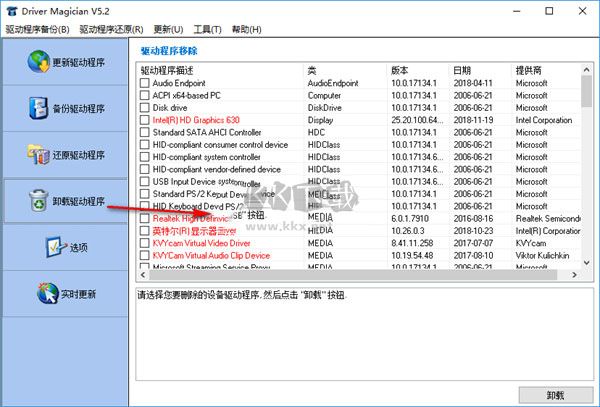Click the 卸载驱动程序 recycle bin icon
Viewport: 600px width, 407px height.
(x=39, y=200)
